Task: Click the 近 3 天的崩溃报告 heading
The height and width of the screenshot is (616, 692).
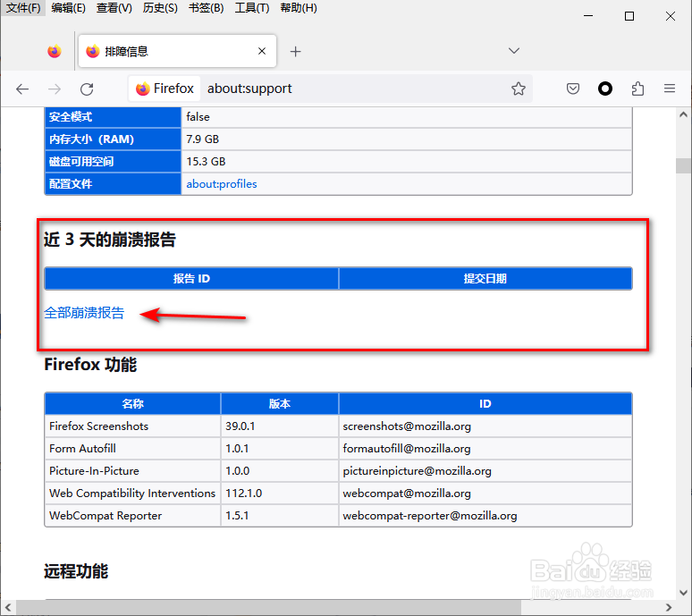Action: tap(110, 240)
